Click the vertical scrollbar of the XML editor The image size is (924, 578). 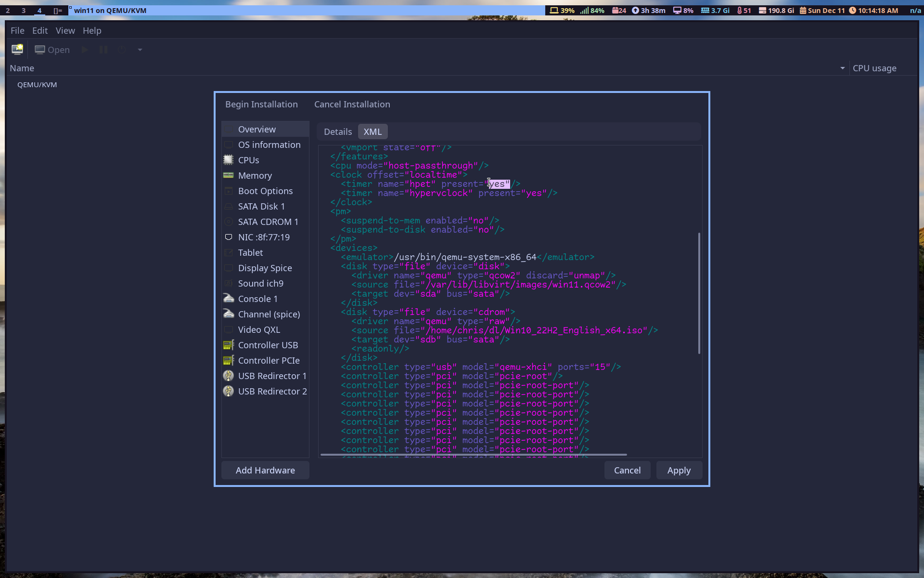699,293
